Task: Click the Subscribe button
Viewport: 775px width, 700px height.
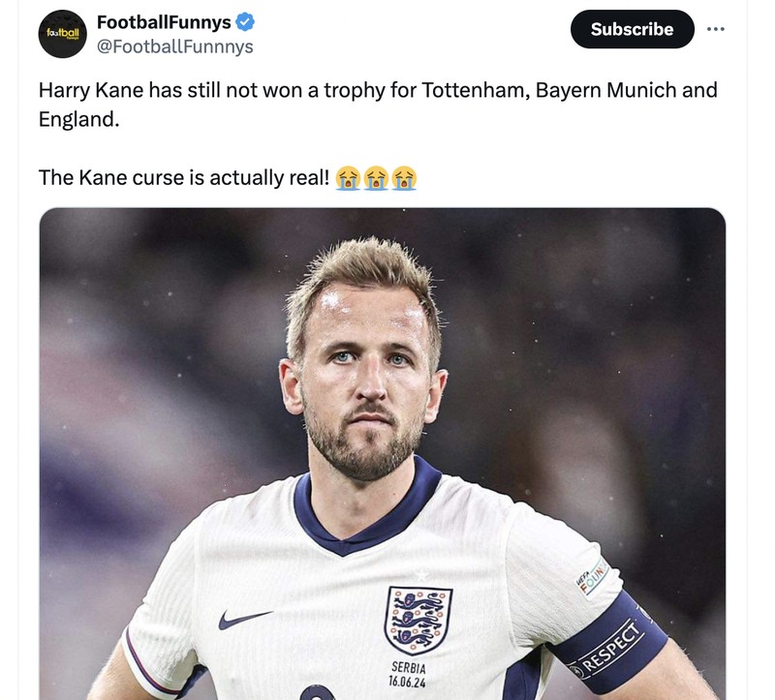Action: [631, 29]
